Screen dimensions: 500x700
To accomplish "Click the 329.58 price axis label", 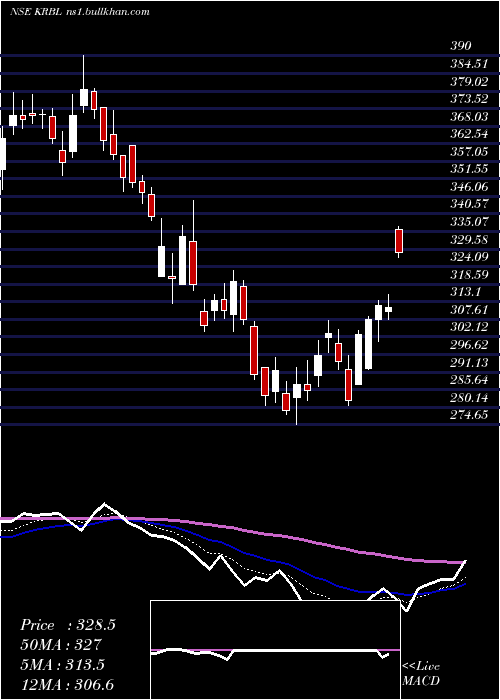I will click(469, 240).
